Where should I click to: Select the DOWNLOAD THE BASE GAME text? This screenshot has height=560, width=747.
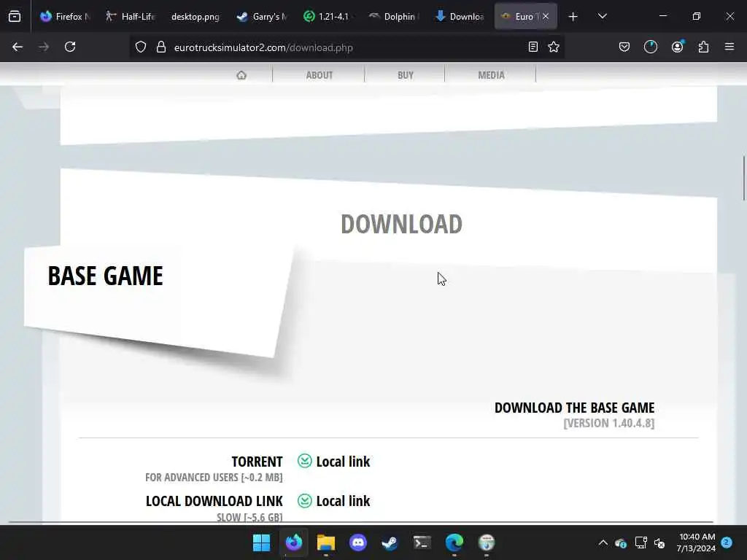(575, 408)
